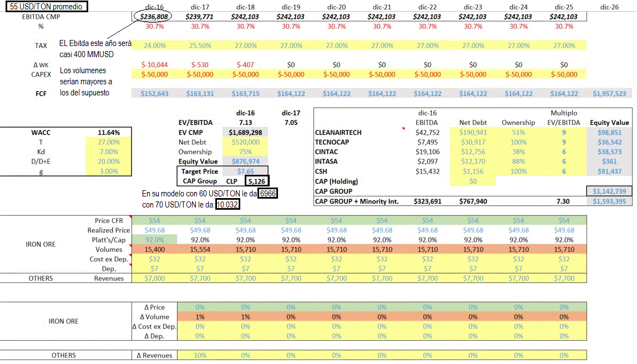
Task: Click INTASA ownership 88%
Action: (518, 161)
